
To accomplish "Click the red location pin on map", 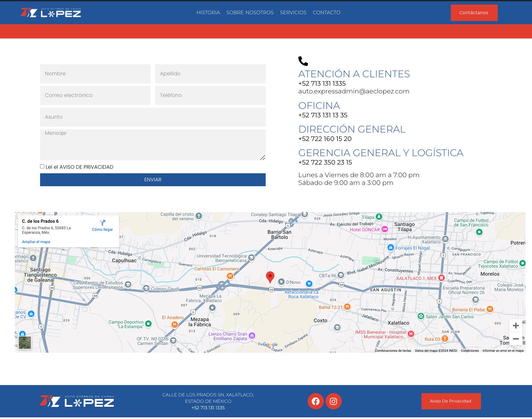I will 270,277.
